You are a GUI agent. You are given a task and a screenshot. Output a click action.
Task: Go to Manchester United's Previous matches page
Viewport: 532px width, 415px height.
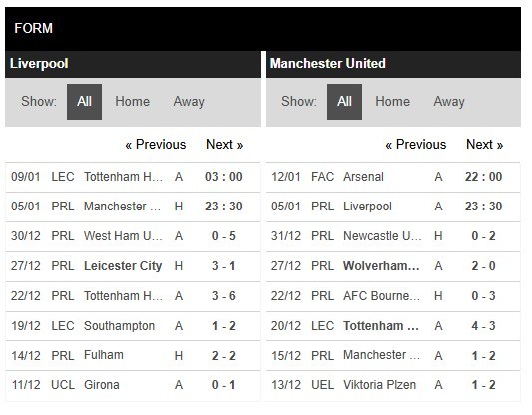point(416,145)
